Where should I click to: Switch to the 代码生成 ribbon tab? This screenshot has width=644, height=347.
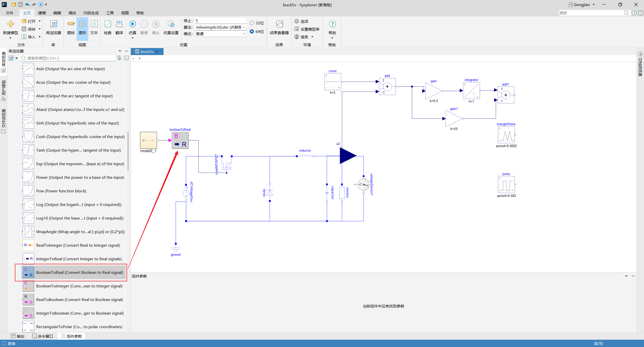click(91, 13)
